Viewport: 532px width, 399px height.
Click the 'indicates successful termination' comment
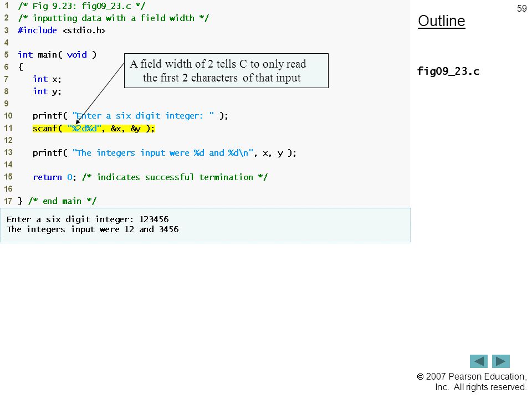pyautogui.click(x=175, y=177)
